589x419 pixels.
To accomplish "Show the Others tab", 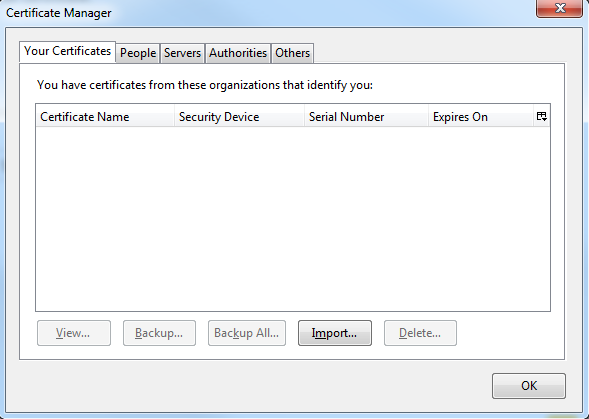I will [x=292, y=53].
